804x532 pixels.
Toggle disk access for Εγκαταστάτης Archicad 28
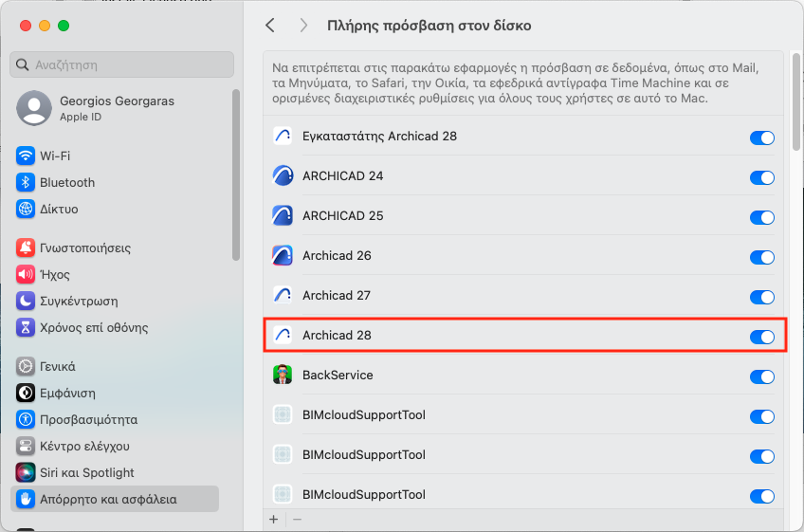[762, 138]
